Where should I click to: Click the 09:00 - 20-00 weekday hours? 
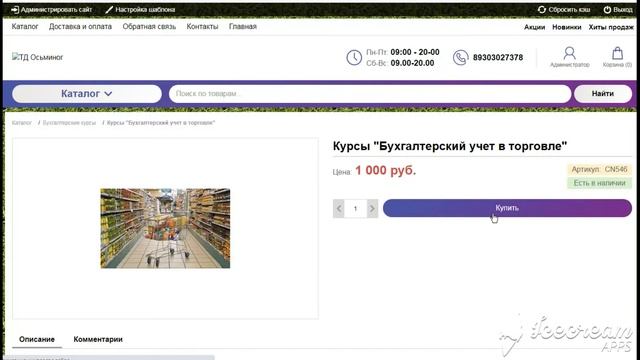(415, 52)
